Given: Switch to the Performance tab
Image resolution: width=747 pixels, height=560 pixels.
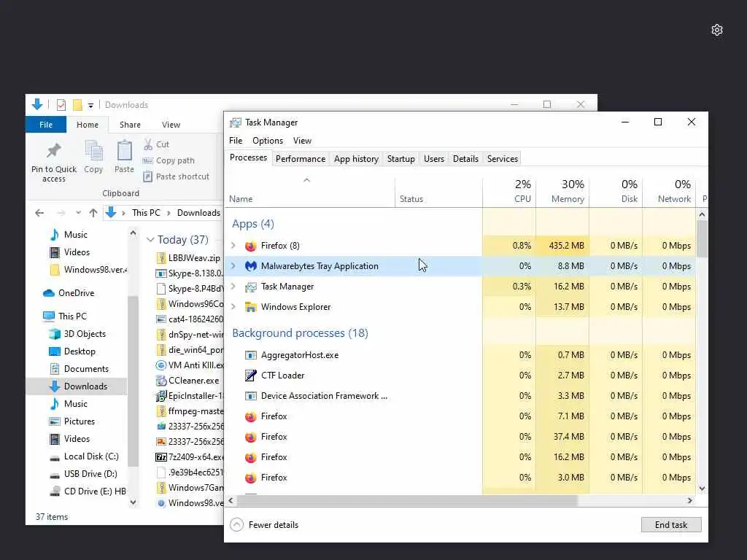Looking at the screenshot, I should coord(301,159).
